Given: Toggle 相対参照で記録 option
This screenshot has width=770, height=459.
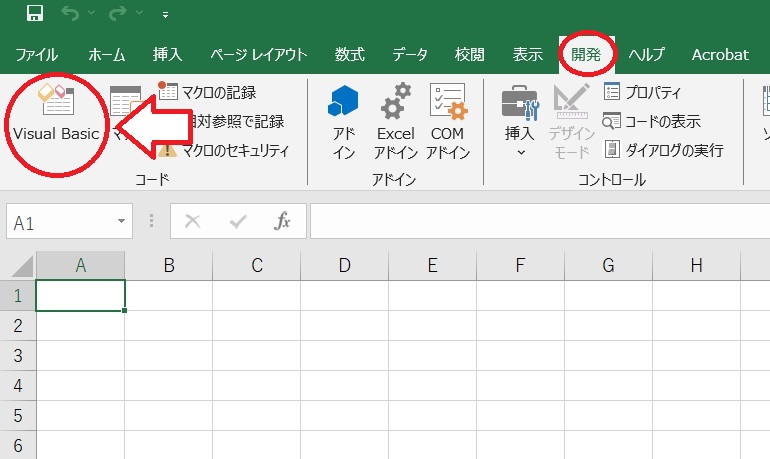Looking at the screenshot, I should point(237,121).
